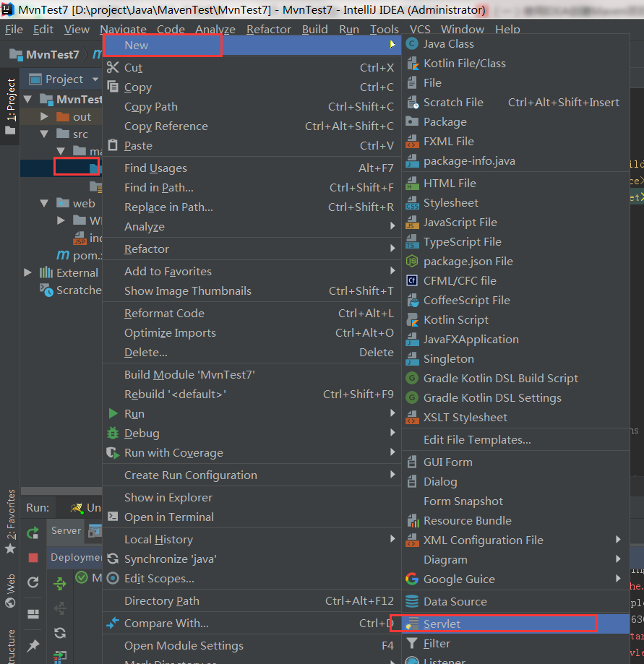Choose Servlet from New submenu
The image size is (644, 664).
coord(515,624)
